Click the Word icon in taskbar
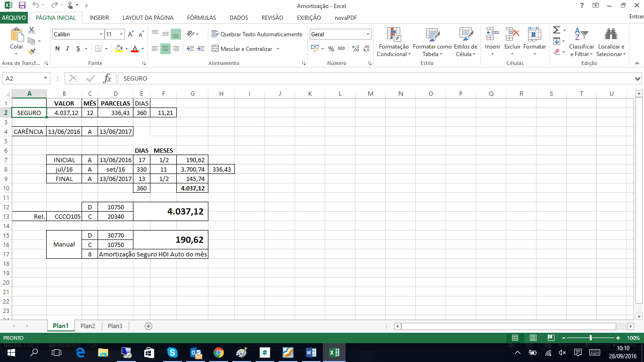 pyautogui.click(x=311, y=353)
